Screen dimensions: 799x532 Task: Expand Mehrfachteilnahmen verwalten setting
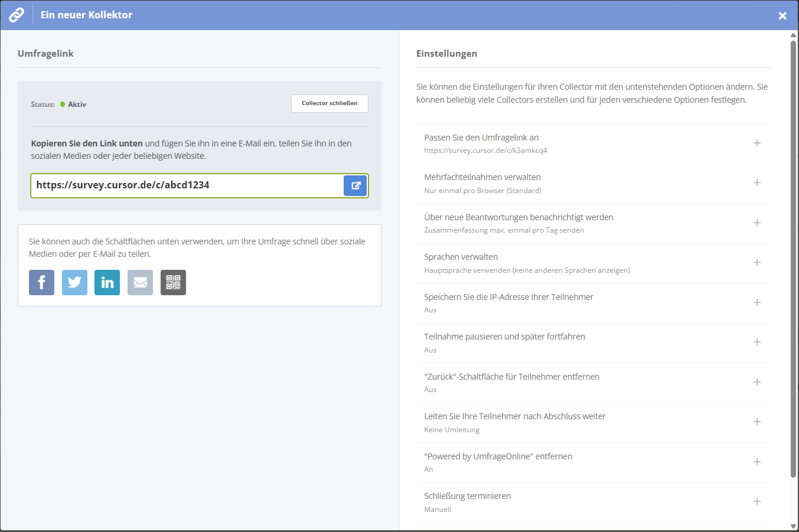click(756, 183)
